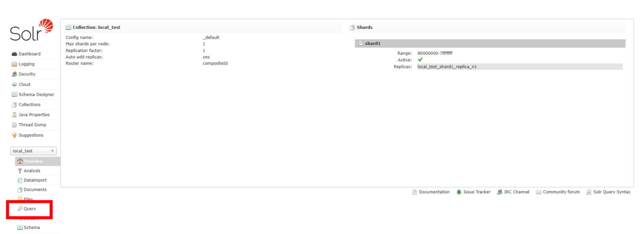Click the Security icon in sidebar
Screen dimensions: 644x234
click(14, 74)
